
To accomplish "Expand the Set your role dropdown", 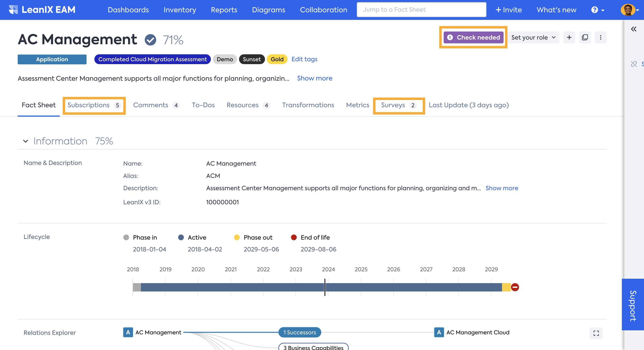I will (x=533, y=37).
